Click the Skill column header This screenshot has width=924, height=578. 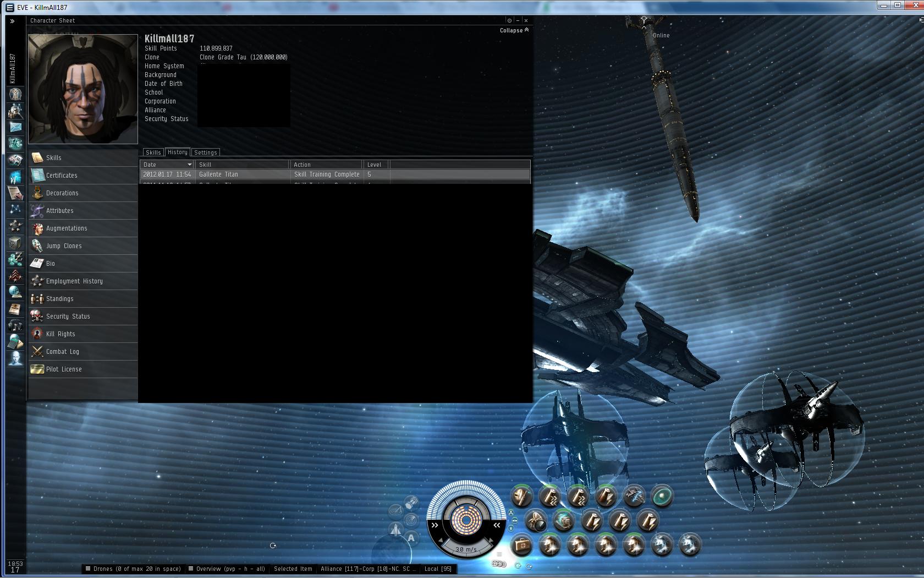(243, 165)
